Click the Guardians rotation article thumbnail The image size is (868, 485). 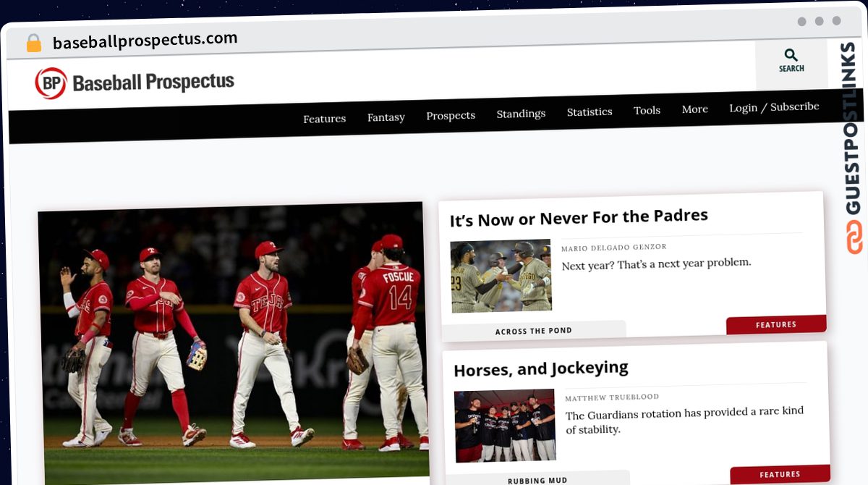coord(505,426)
